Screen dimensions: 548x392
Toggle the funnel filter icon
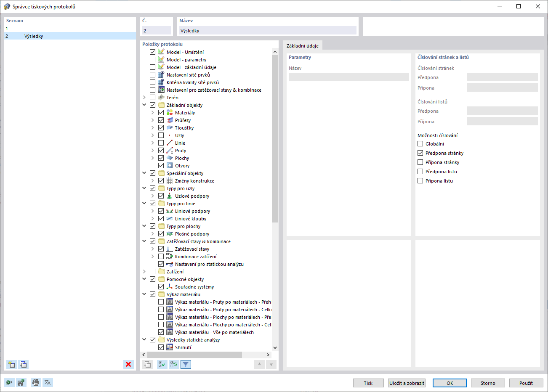pos(186,364)
